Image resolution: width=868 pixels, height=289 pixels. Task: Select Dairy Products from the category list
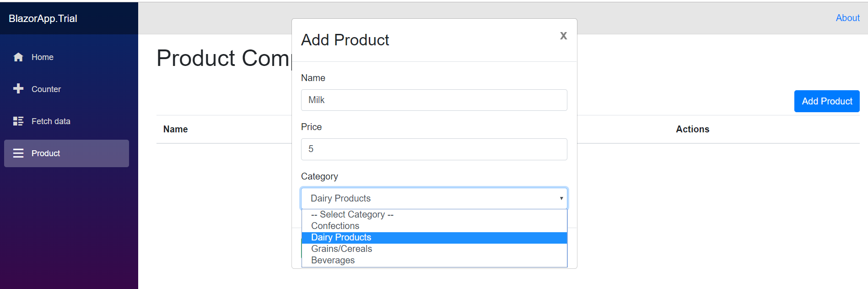(x=341, y=237)
